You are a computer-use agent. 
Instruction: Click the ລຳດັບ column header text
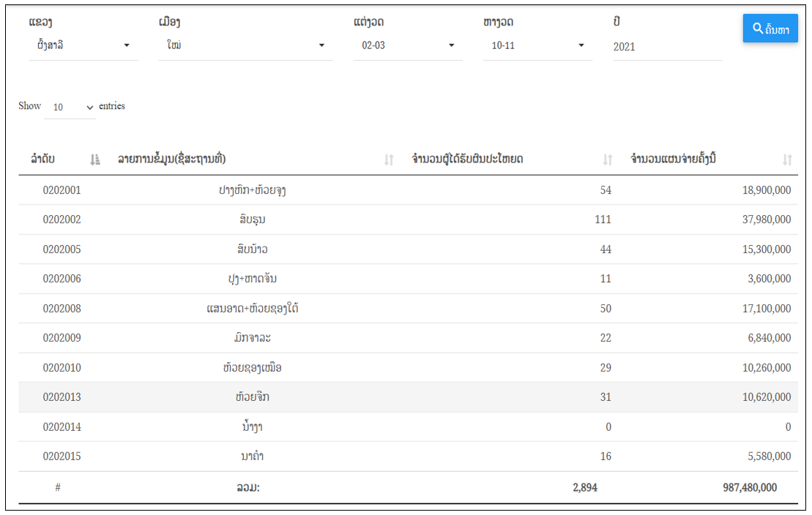pyautogui.click(x=43, y=159)
